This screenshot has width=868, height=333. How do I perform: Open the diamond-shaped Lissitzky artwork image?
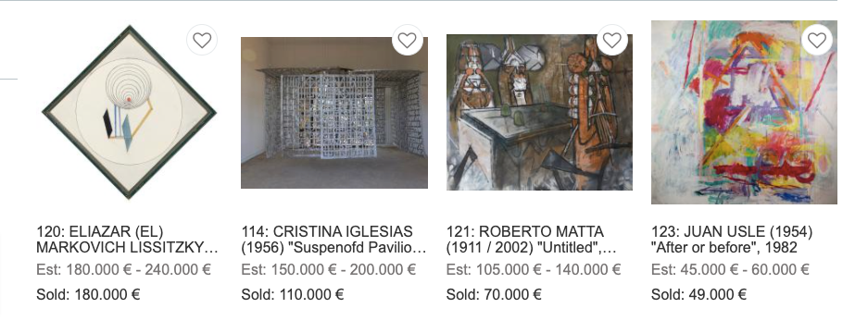pyautogui.click(x=129, y=112)
